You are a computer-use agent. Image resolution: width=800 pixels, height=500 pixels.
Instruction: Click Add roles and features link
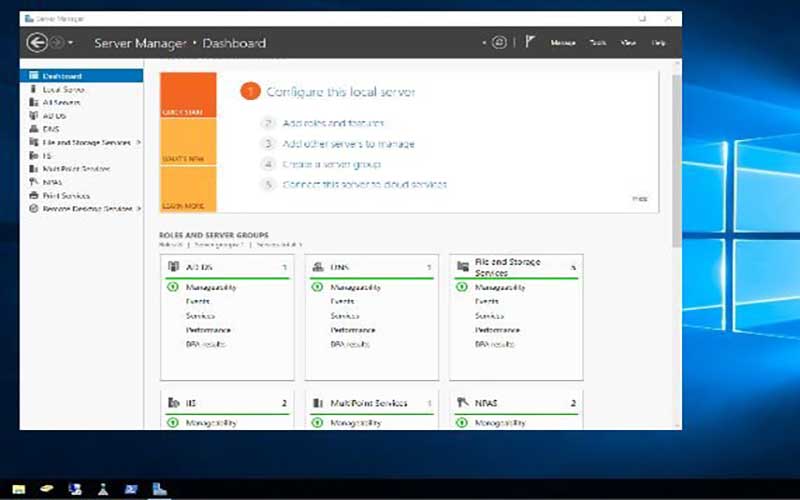tap(333, 123)
